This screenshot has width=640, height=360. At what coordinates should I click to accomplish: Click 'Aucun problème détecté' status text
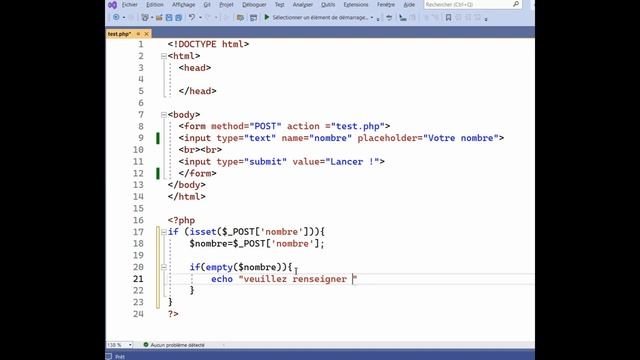tap(177, 345)
